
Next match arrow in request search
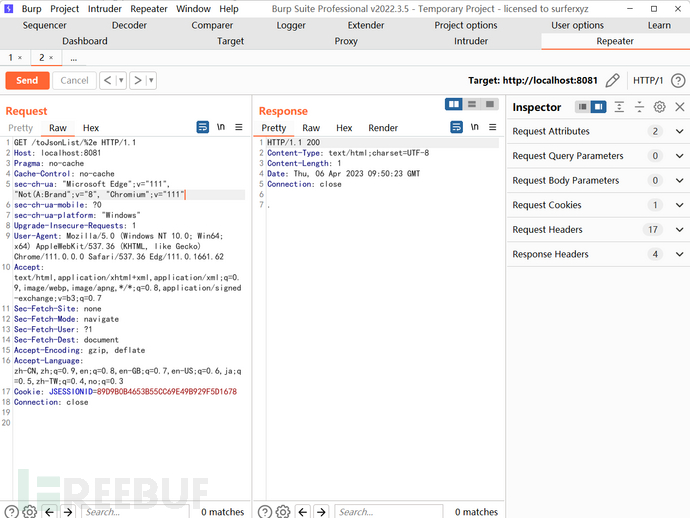68,512
